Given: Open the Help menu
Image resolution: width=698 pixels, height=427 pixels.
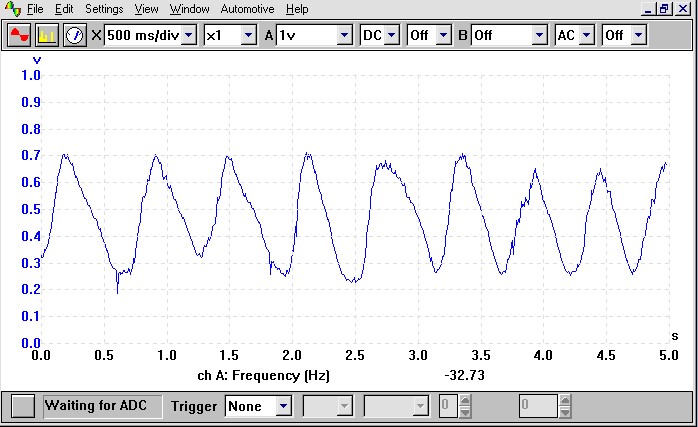Looking at the screenshot, I should pos(297,9).
